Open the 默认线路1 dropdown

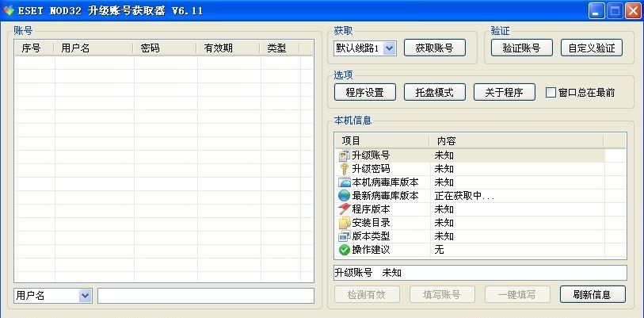(x=390, y=48)
